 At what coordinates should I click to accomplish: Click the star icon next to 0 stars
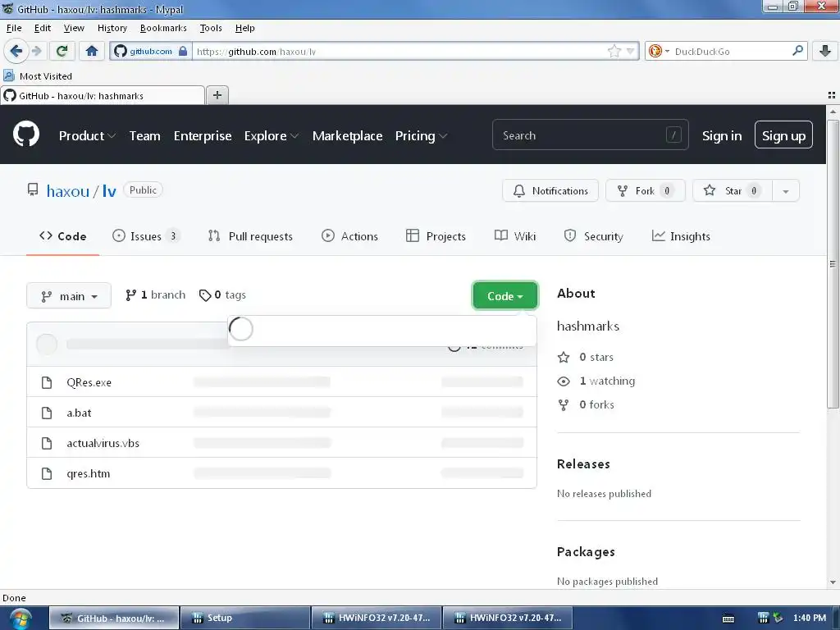click(x=564, y=358)
